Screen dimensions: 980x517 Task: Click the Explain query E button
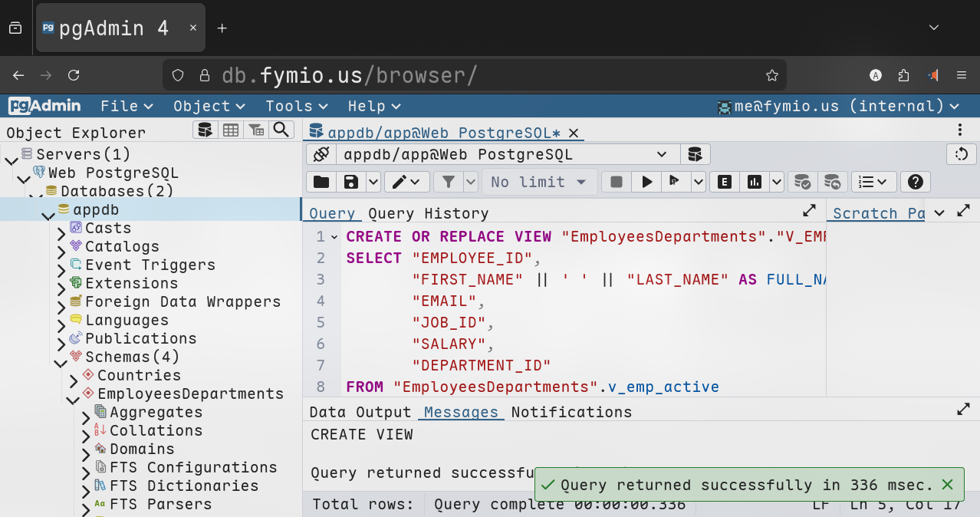(x=724, y=182)
